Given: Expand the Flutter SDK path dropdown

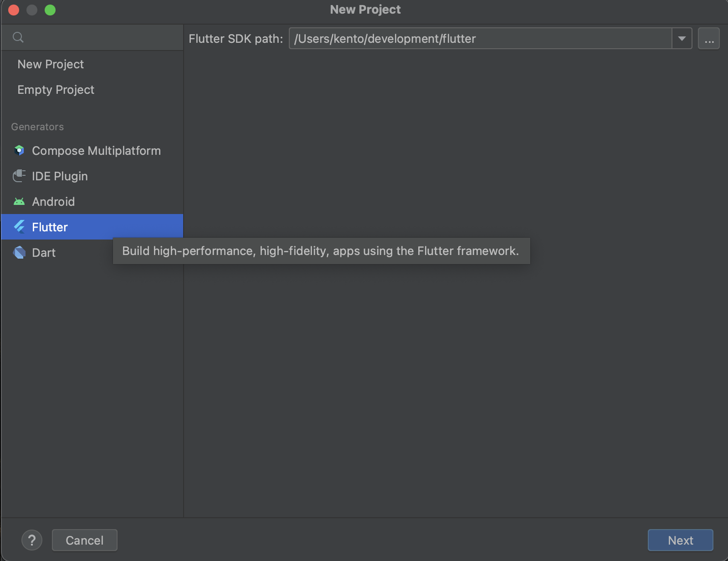Looking at the screenshot, I should 682,39.
